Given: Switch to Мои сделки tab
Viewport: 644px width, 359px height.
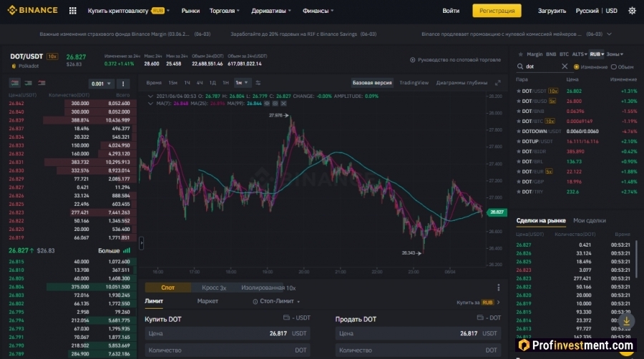Looking at the screenshot, I should (x=590, y=221).
